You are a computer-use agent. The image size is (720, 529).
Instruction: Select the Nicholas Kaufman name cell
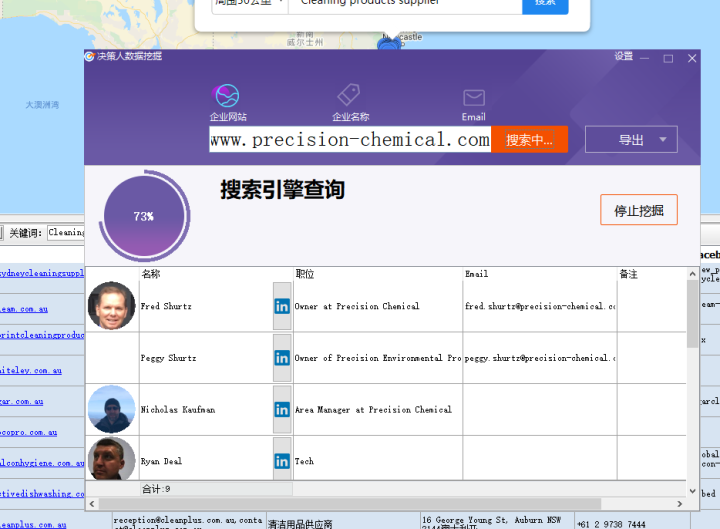(x=206, y=409)
